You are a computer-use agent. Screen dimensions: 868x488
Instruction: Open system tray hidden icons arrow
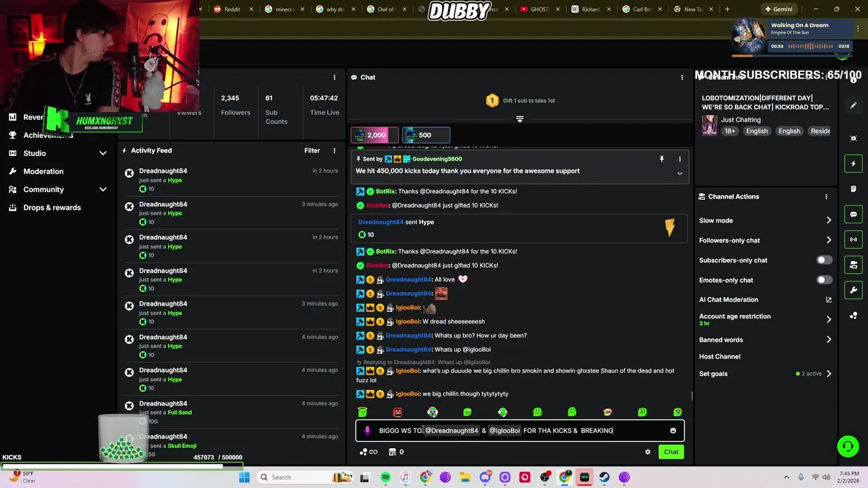tap(787, 477)
